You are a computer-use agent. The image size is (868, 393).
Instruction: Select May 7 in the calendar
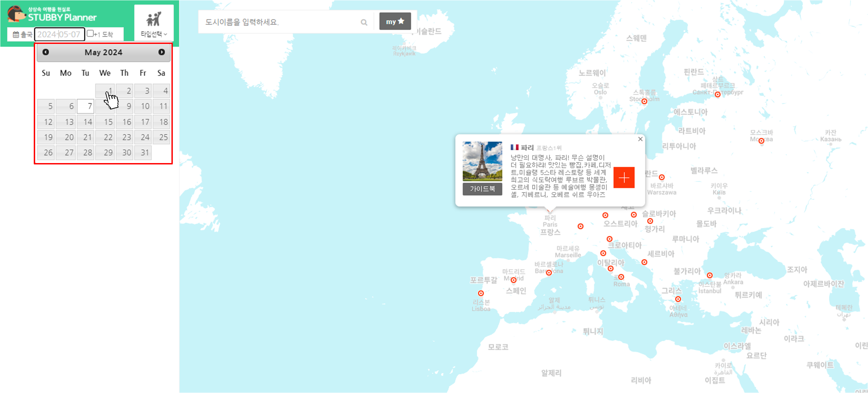pos(85,106)
